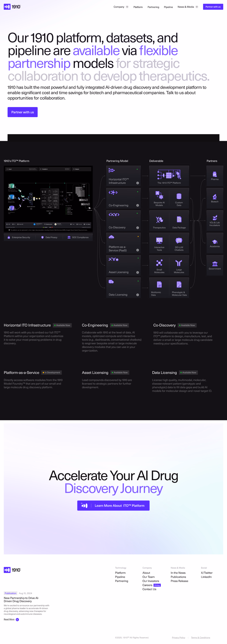Viewport: 227px width, 644px height.
Task: Open the footer X/Twitter link
Action: (x=207, y=573)
